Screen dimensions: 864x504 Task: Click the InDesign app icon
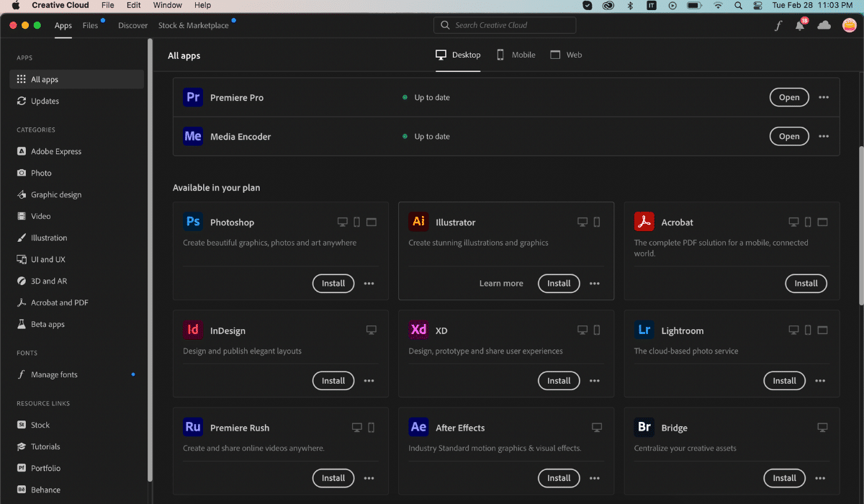(193, 330)
